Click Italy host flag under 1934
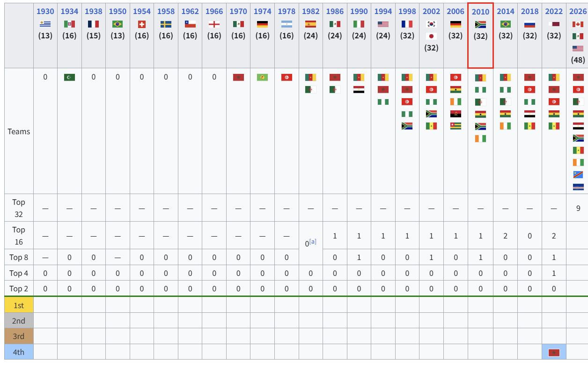This screenshot has width=588, height=368. pyautogui.click(x=69, y=24)
